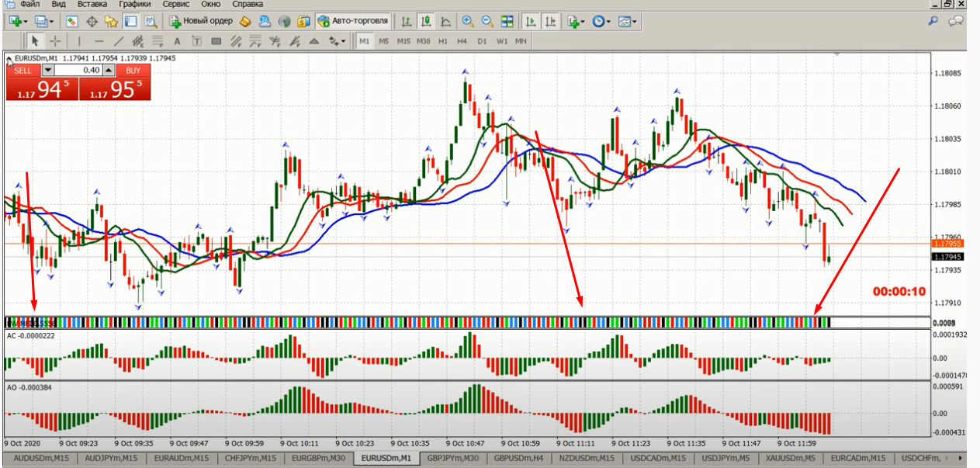
Task: Switch chart to bar chart style
Action: pos(405,22)
